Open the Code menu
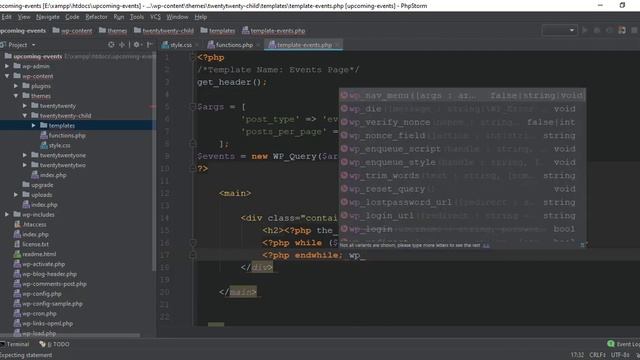The height and width of the screenshot is (360, 640). point(72,17)
